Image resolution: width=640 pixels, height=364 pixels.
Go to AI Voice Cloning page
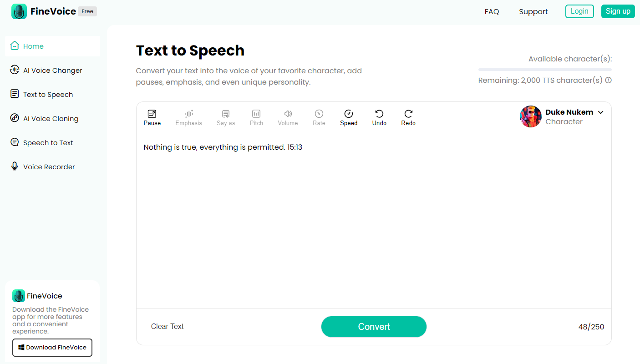[51, 119]
